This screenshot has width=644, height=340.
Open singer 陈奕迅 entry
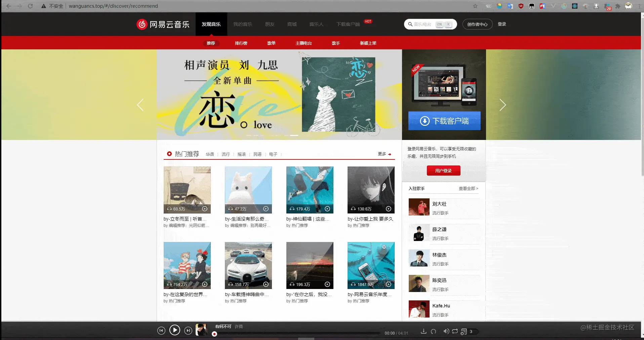pos(444,283)
